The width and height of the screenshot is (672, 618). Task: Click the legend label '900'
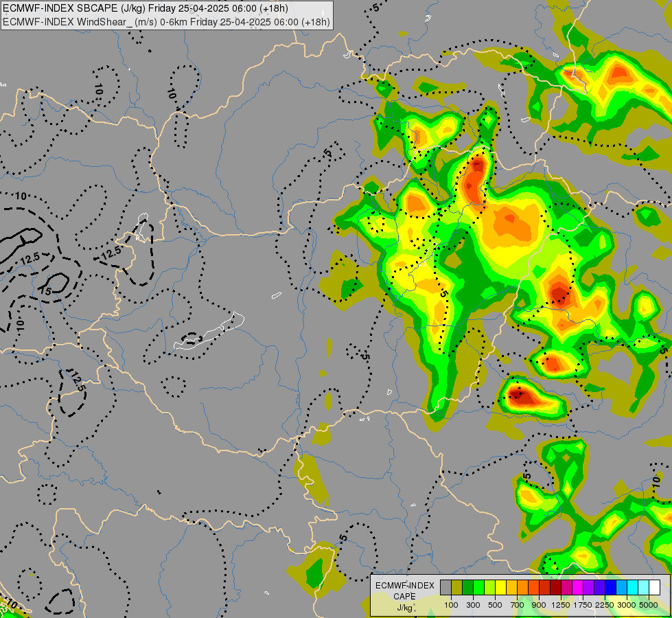pyautogui.click(x=539, y=605)
